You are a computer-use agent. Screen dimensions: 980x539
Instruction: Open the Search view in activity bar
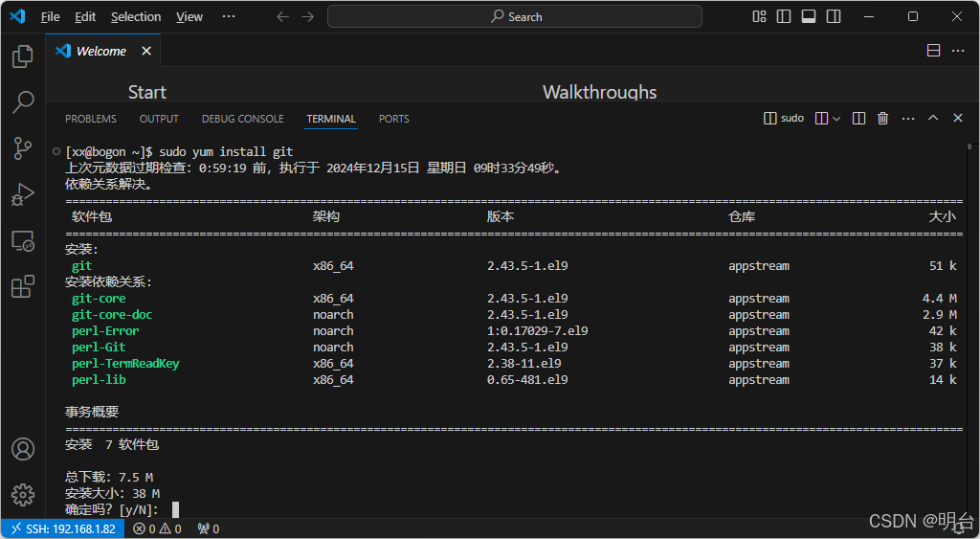[x=23, y=101]
